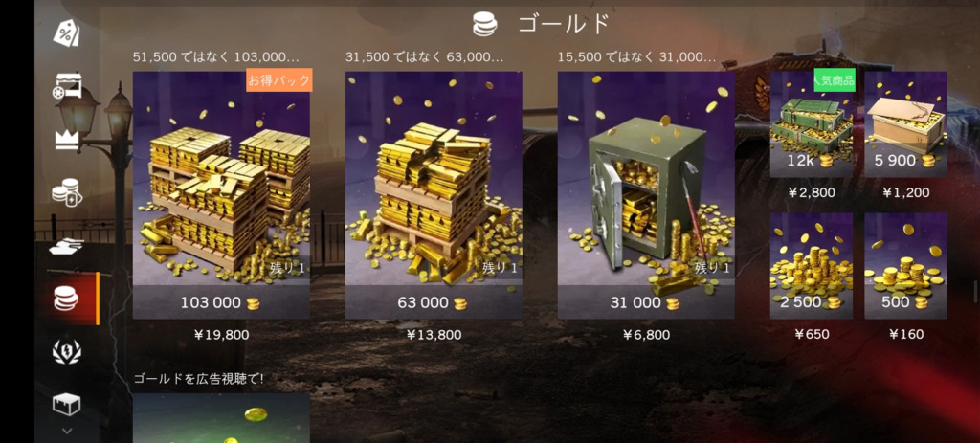
Task: Open the shop stall sidebar icon
Action: [66, 86]
